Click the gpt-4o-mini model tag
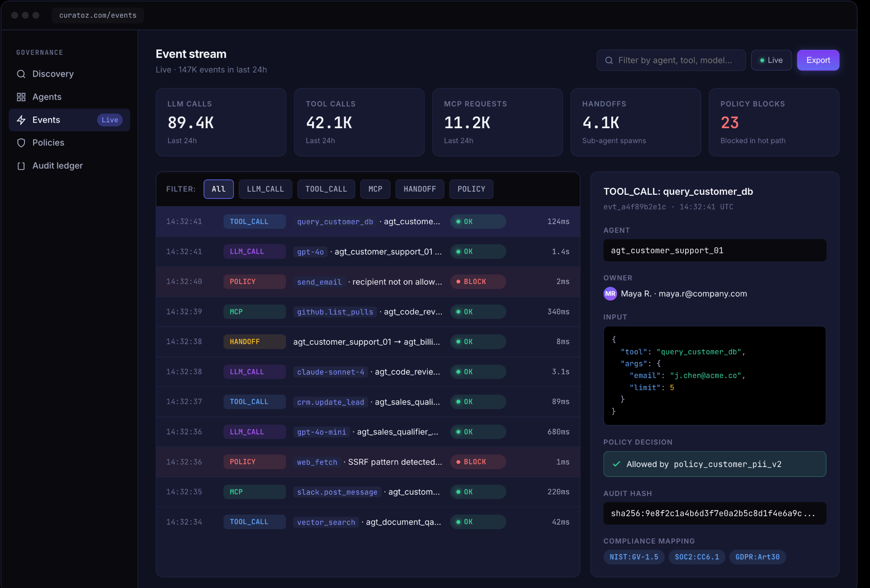Screen dimensions: 870x588 point(322,432)
